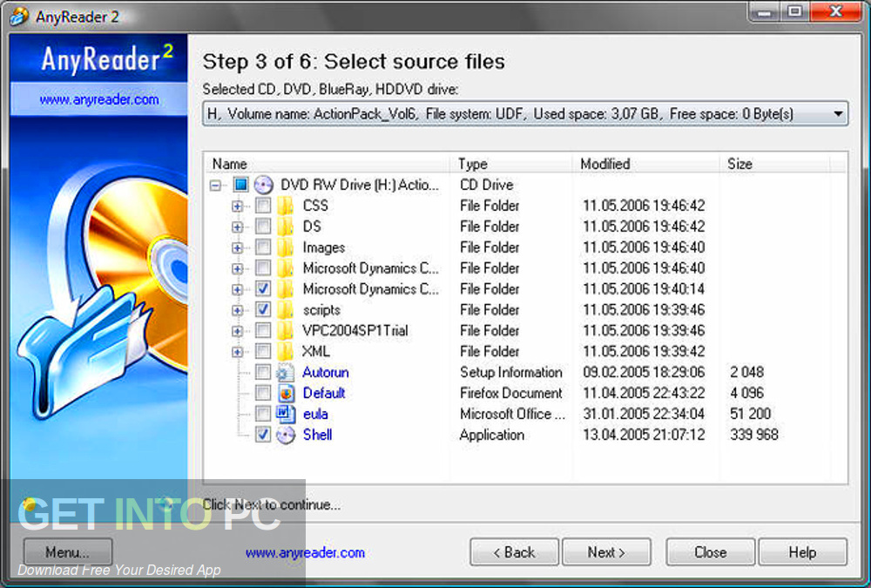The image size is (871, 588).
Task: Uncheck Microsoft Dynamics folder dated 19:40:14
Action: pyautogui.click(x=263, y=289)
